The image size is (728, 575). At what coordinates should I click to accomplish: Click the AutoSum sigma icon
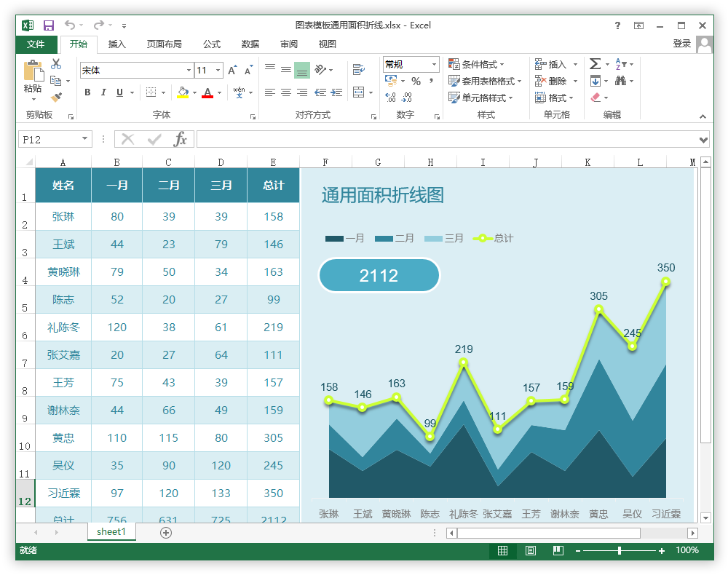click(x=596, y=64)
